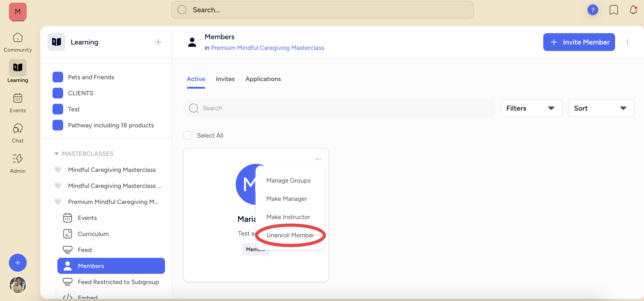Open the three-dot menu on member card
The height and width of the screenshot is (301, 644).
click(x=318, y=159)
